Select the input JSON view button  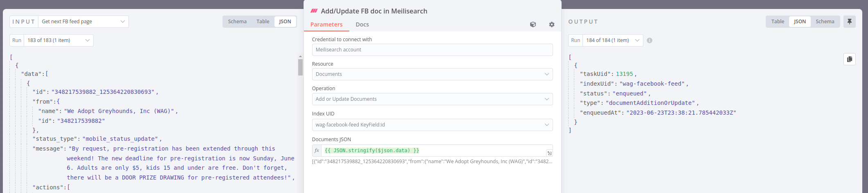285,22
